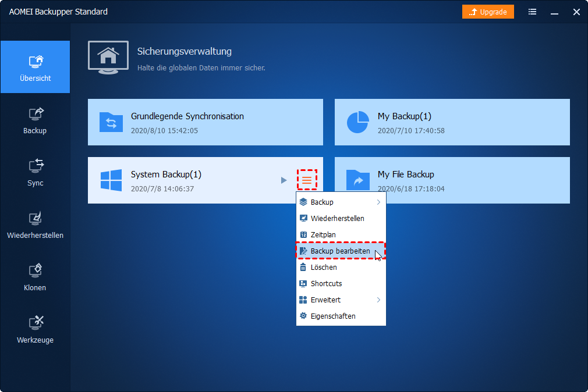Screen dimensions: 588x392
Task: Choose Backup in the context menu
Action: (x=341, y=202)
